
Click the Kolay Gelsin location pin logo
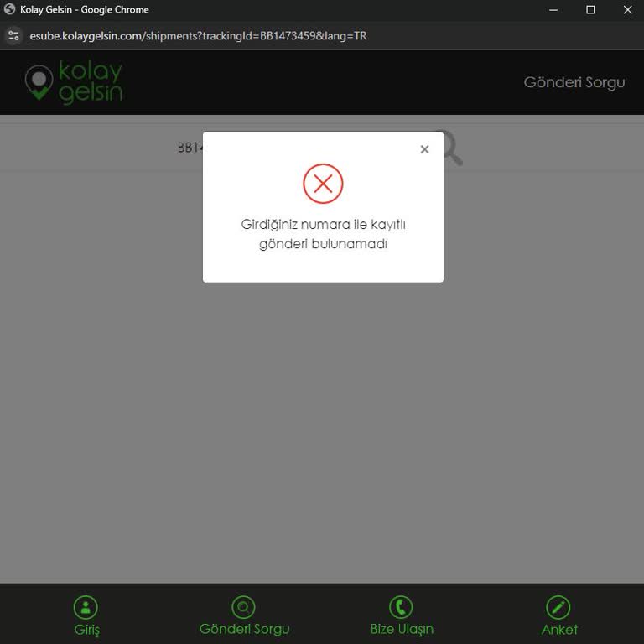click(39, 82)
